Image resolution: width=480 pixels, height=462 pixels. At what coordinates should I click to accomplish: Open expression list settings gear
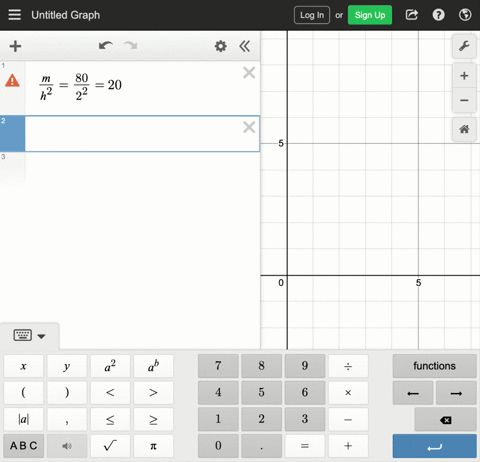pyautogui.click(x=220, y=46)
